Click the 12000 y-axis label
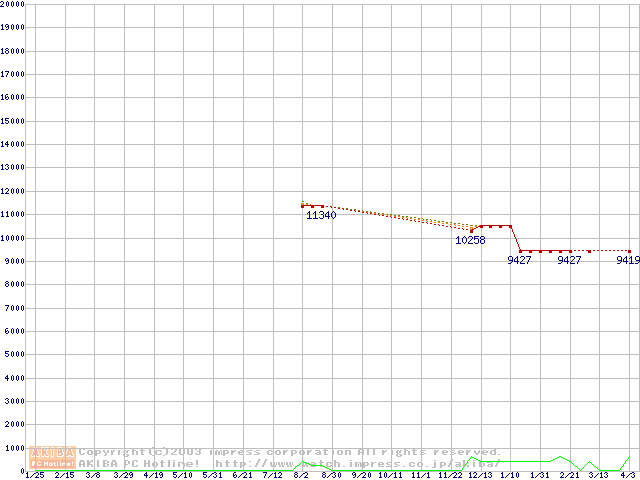The height and width of the screenshot is (480, 640). [13, 191]
